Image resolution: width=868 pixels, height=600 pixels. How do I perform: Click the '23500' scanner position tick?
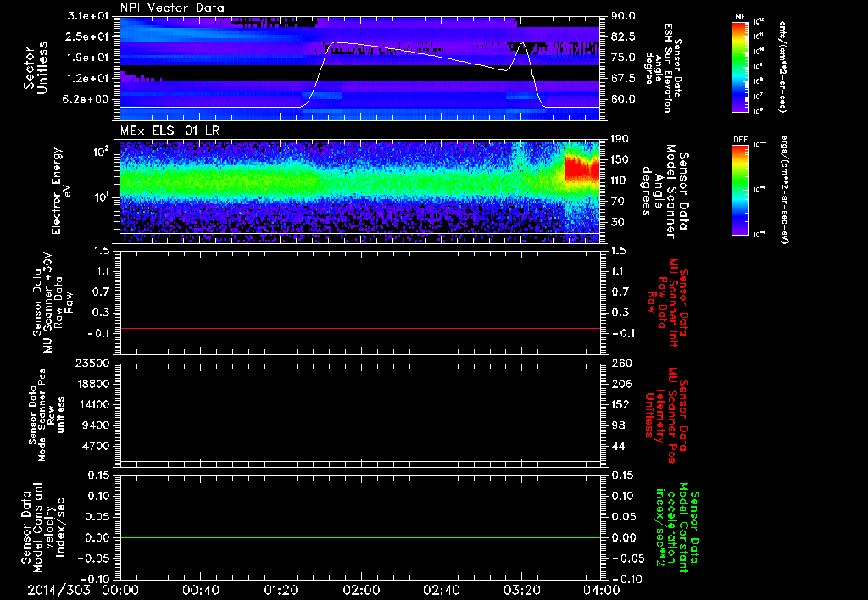click(92, 364)
